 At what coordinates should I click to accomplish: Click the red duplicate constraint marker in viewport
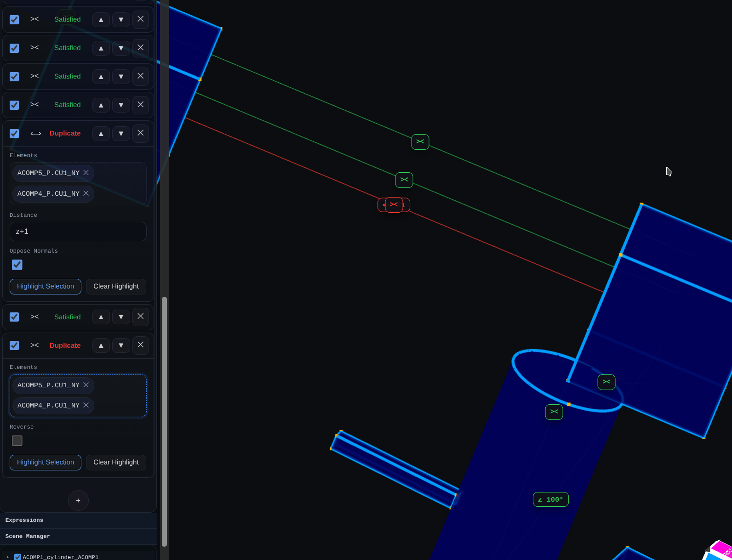[x=394, y=204]
